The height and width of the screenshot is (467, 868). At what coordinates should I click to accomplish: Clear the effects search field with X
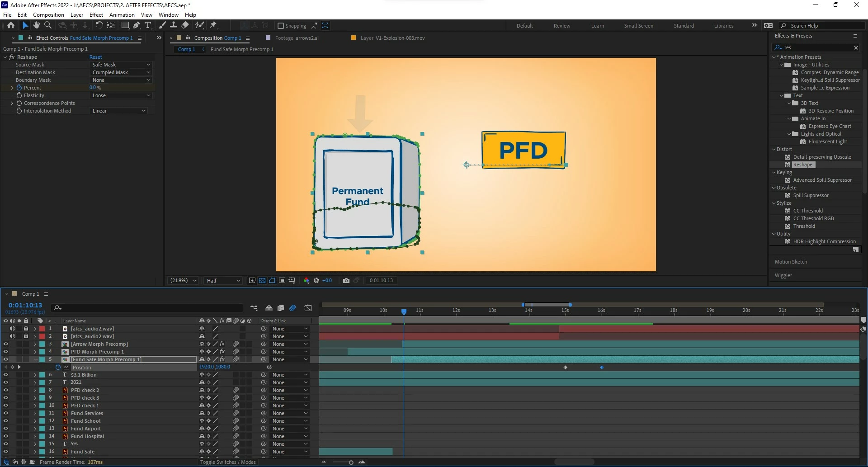pyautogui.click(x=856, y=47)
